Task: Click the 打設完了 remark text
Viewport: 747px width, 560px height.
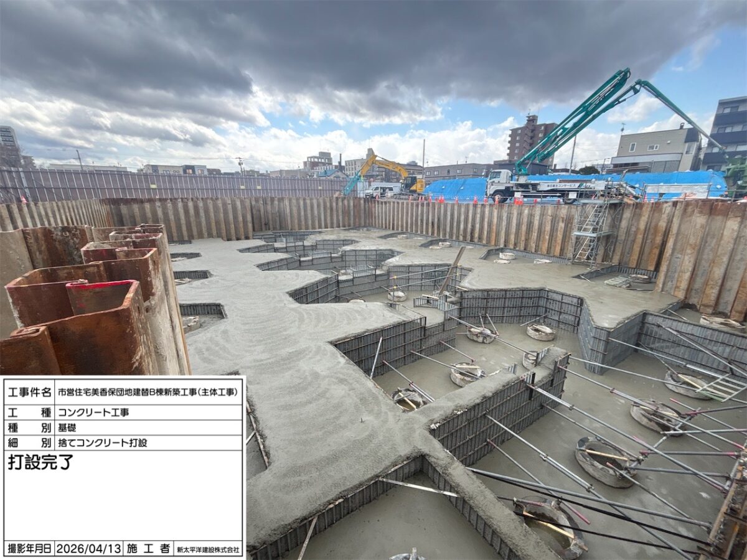Action: point(41,462)
